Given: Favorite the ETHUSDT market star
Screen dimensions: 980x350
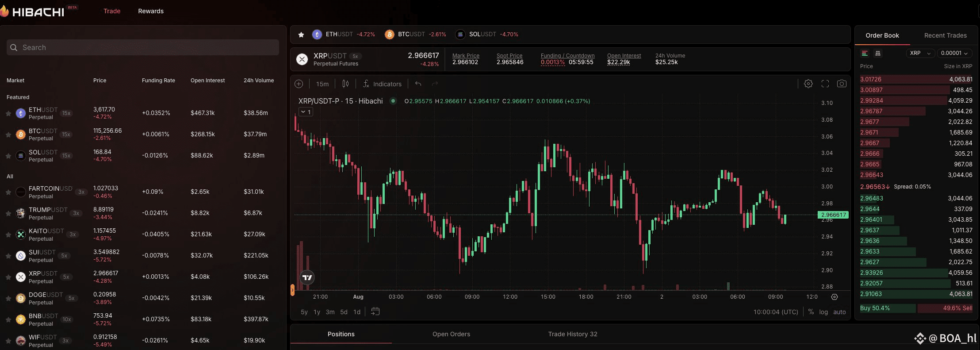Looking at the screenshot, I should (8, 113).
